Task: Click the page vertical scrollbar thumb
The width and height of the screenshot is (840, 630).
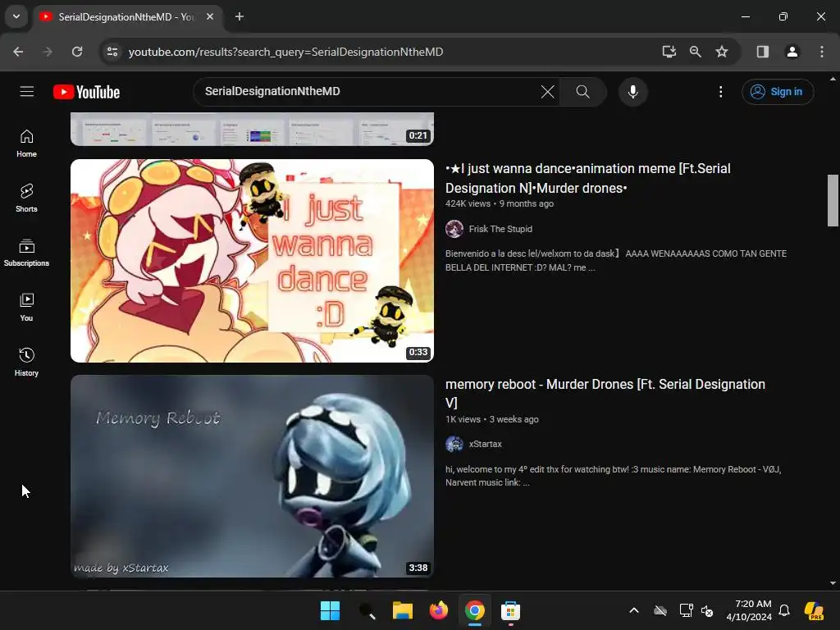Action: coord(833,200)
